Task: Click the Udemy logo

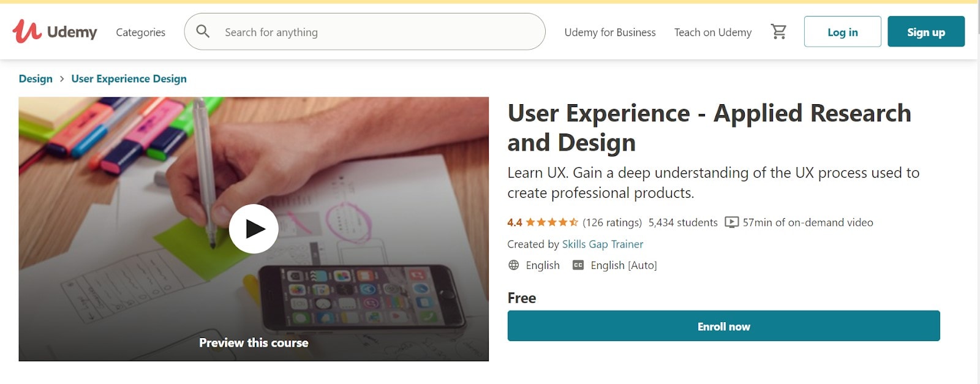Action: (55, 32)
